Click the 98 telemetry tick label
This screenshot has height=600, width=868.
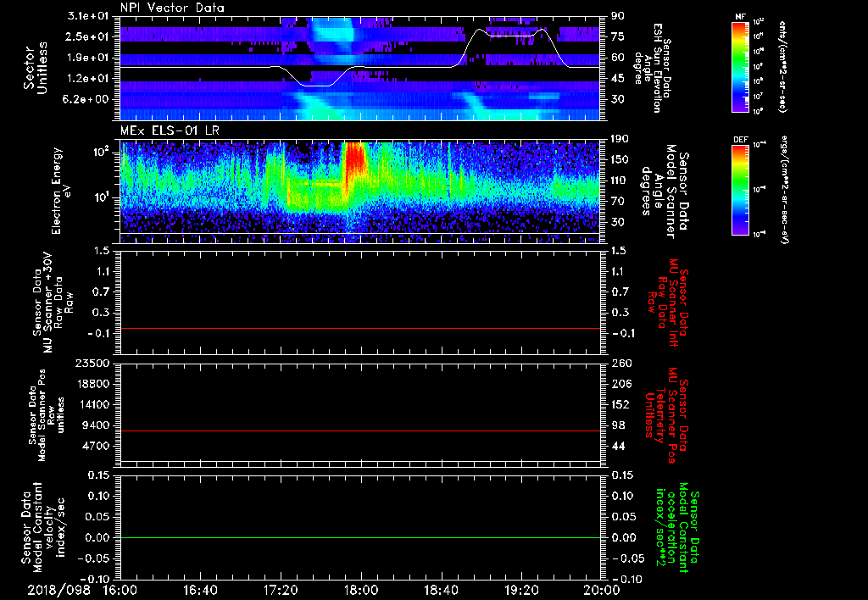(617, 425)
